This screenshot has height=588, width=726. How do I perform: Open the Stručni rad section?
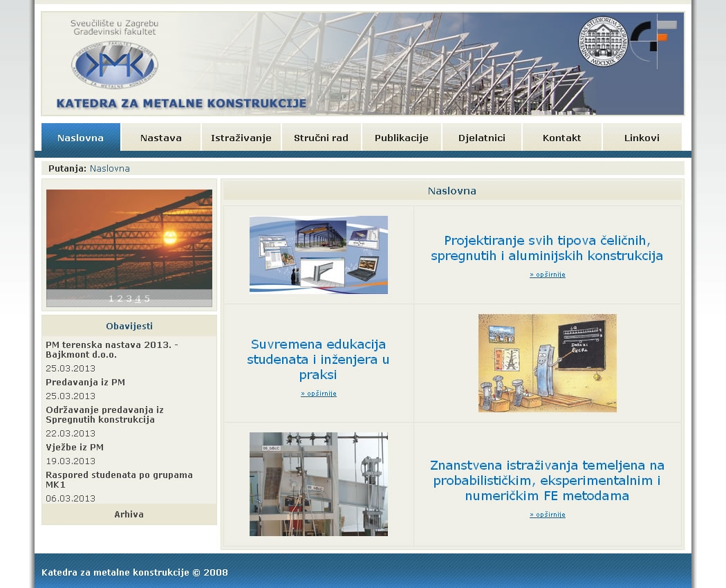(321, 138)
